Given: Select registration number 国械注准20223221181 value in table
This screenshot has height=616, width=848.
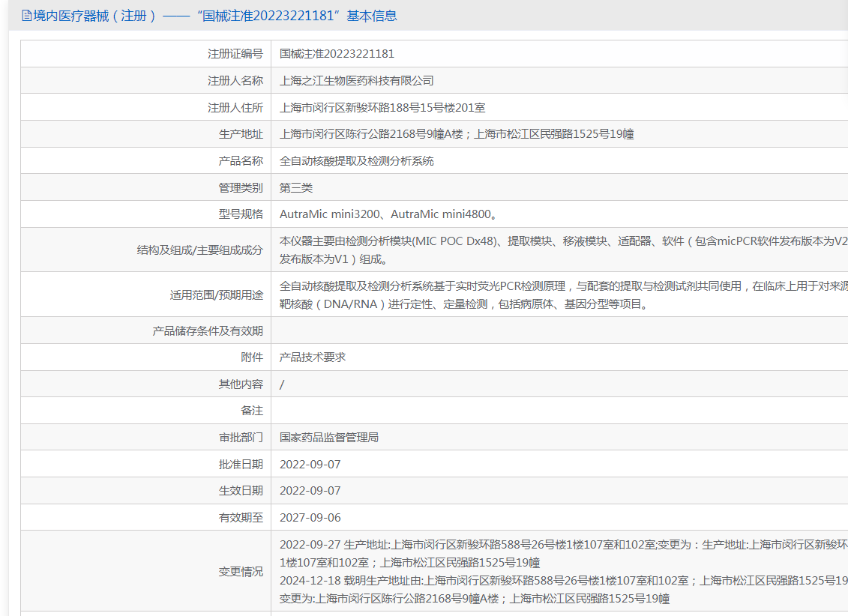Looking at the screenshot, I should (337, 54).
